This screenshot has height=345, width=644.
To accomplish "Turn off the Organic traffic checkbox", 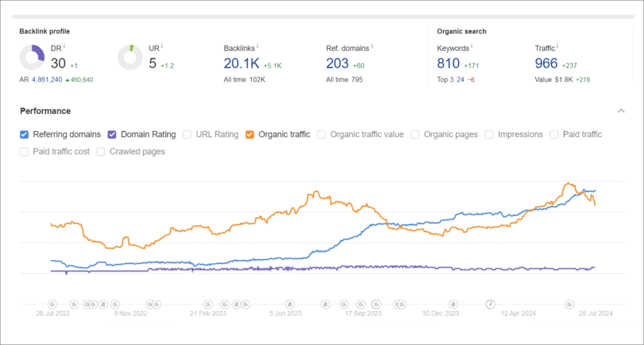I will pyautogui.click(x=250, y=134).
